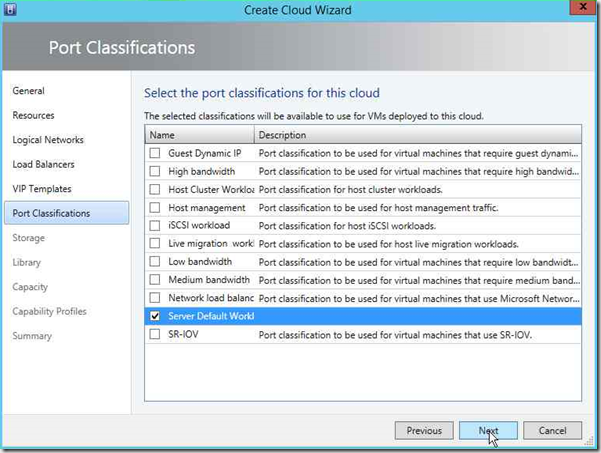Open the Resources wizard step
This screenshot has height=453, width=601.
click(33, 115)
